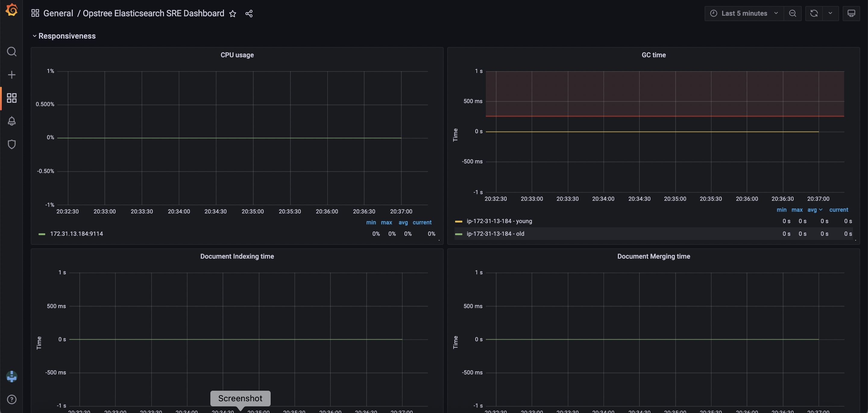Viewport: 868px width, 413px height.
Task: Open the Last 5 minutes time picker
Action: 744,14
